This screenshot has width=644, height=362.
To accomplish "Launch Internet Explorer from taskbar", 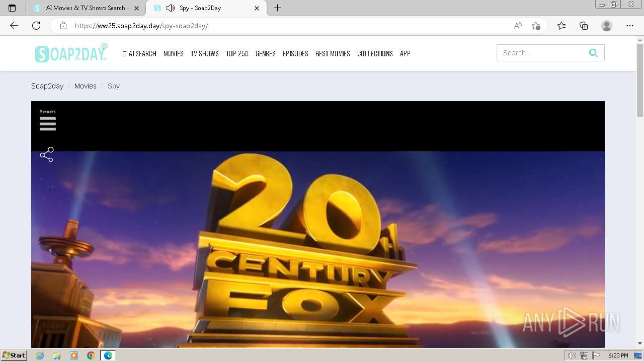I will [x=40, y=355].
